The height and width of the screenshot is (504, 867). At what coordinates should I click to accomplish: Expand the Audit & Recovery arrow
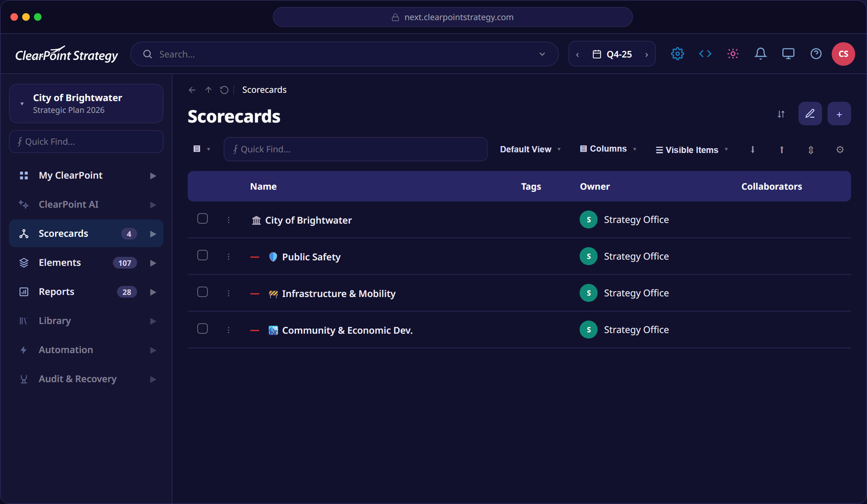(153, 380)
